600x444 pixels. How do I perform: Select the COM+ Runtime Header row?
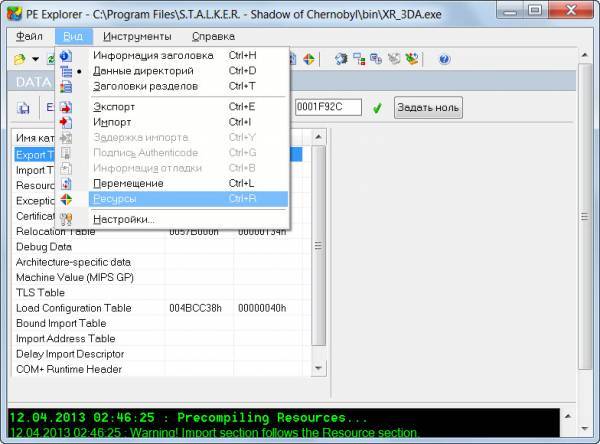(x=158, y=369)
